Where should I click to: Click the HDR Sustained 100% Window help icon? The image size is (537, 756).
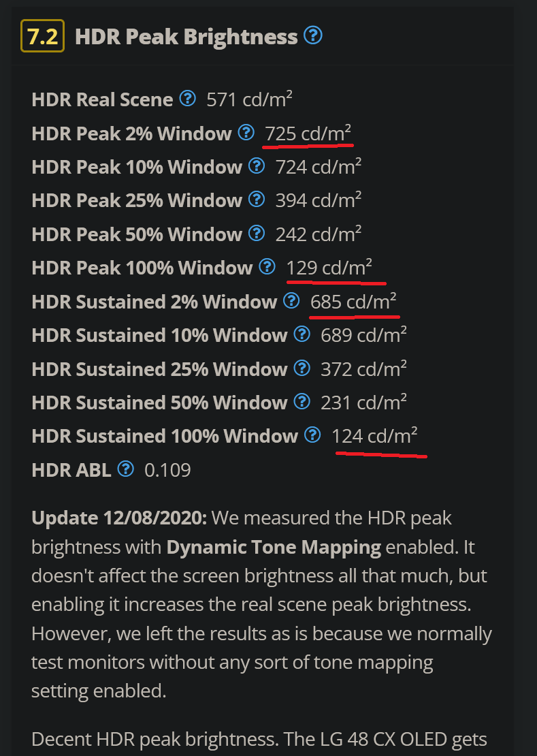click(312, 435)
